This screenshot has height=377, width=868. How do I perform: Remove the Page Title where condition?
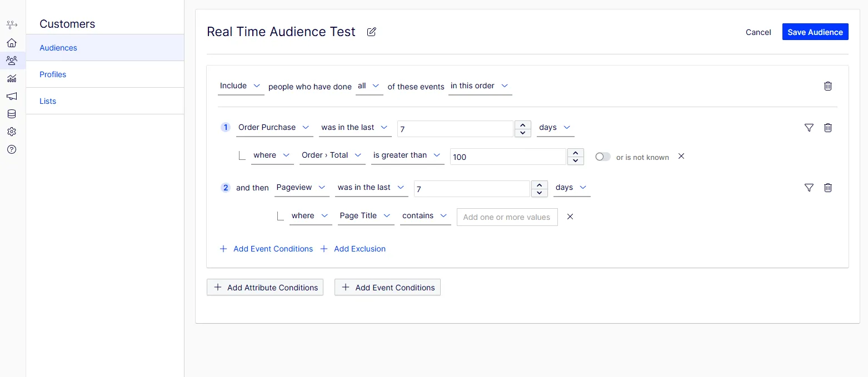pyautogui.click(x=570, y=217)
